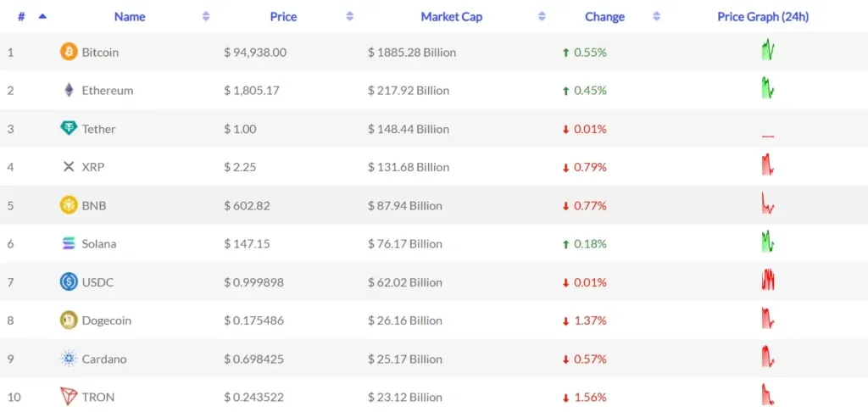Image resolution: width=868 pixels, height=412 pixels.
Task: View USDC 24h price graph thumbnail
Action: (767, 280)
